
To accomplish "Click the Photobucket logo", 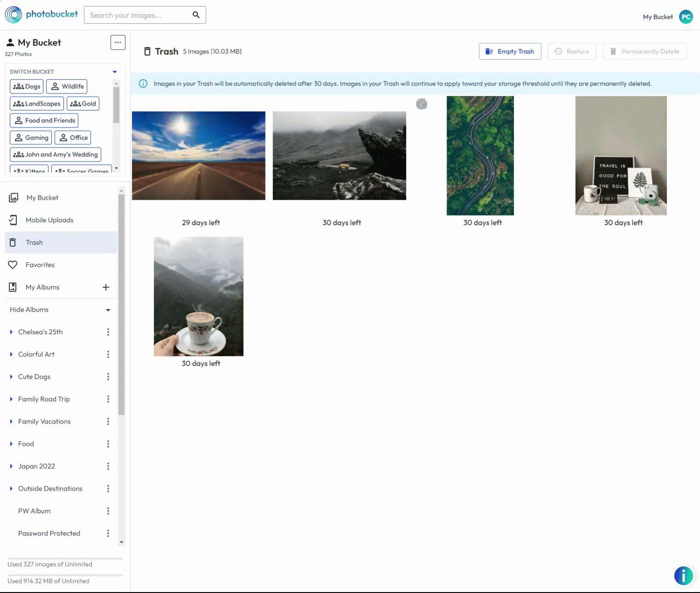I will 41,14.
